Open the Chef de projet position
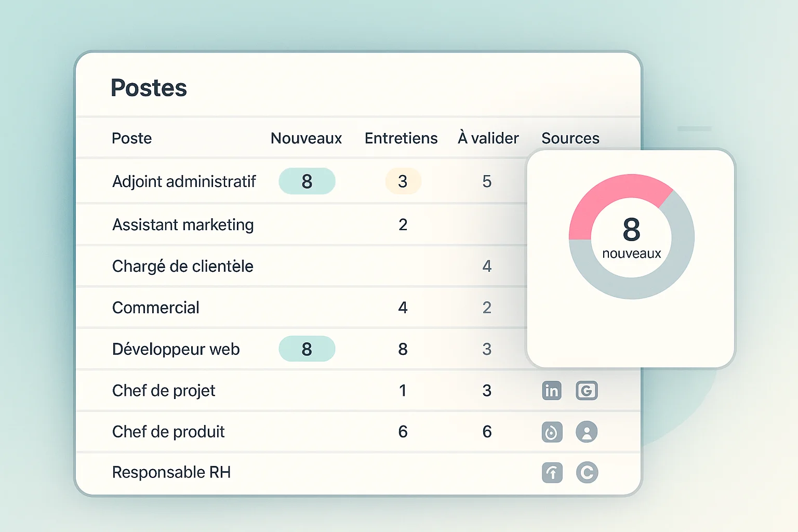 [x=164, y=390]
